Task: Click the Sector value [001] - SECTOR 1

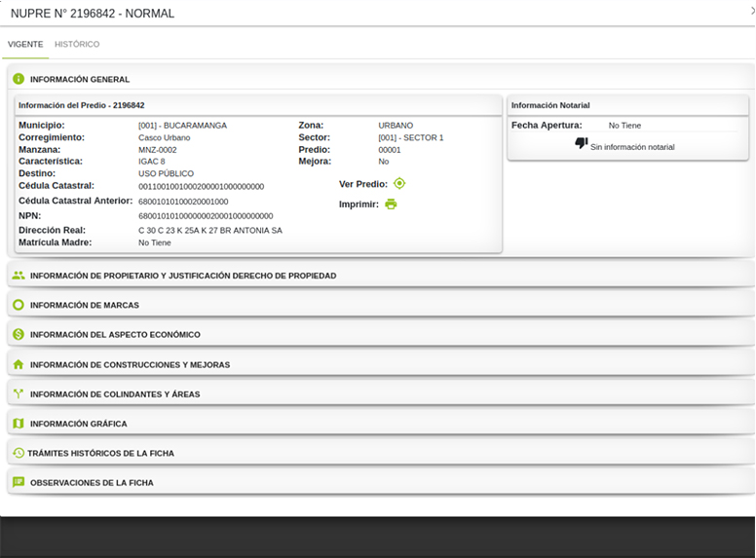Action: (411, 138)
